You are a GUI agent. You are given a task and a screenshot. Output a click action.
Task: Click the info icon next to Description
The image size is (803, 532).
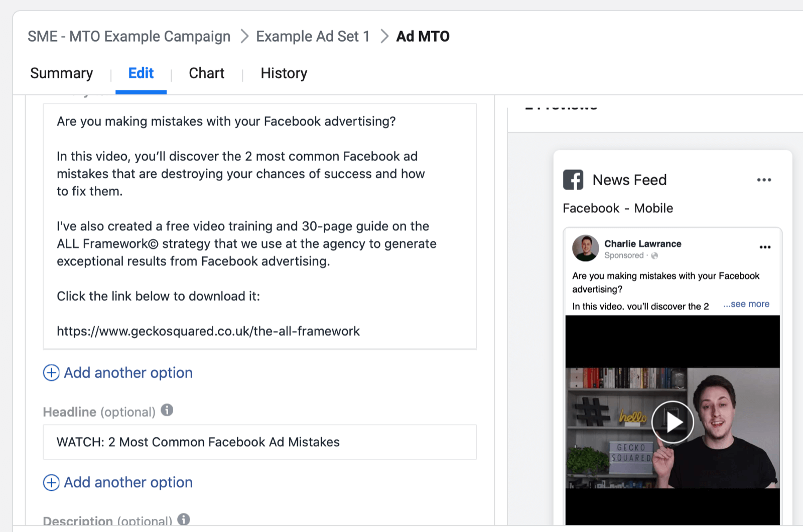[183, 520]
